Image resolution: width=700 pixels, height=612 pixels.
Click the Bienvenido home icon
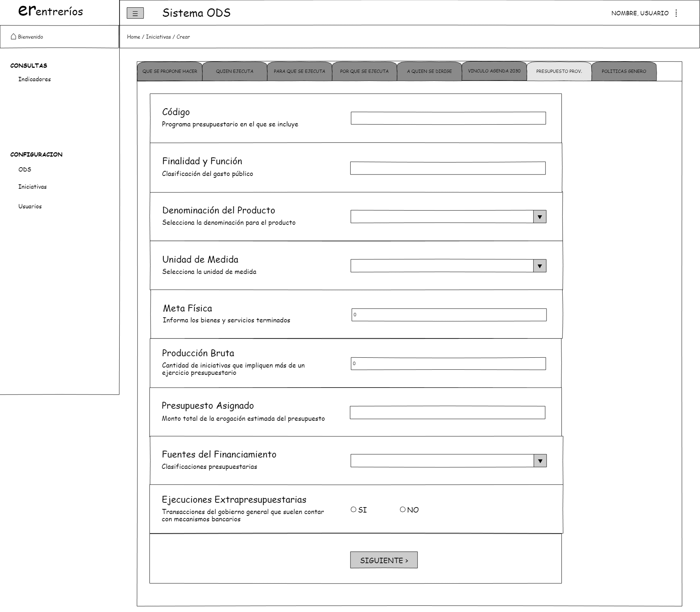pyautogui.click(x=13, y=36)
